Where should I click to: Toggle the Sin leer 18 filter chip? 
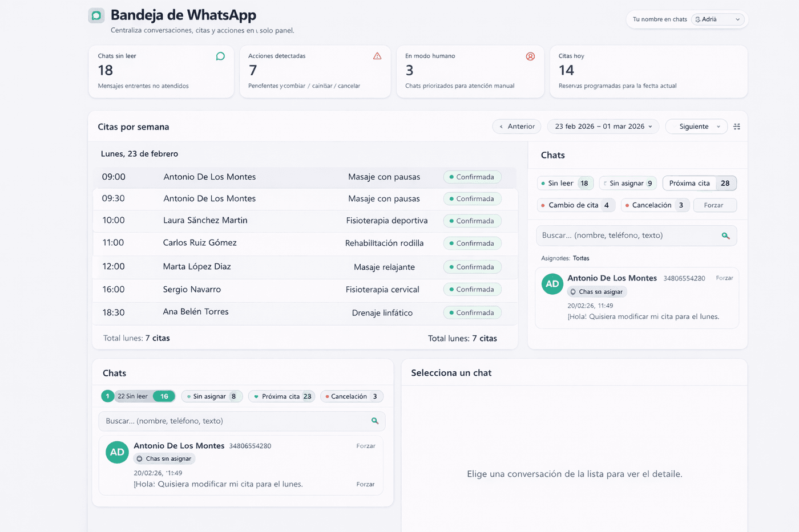click(x=565, y=183)
